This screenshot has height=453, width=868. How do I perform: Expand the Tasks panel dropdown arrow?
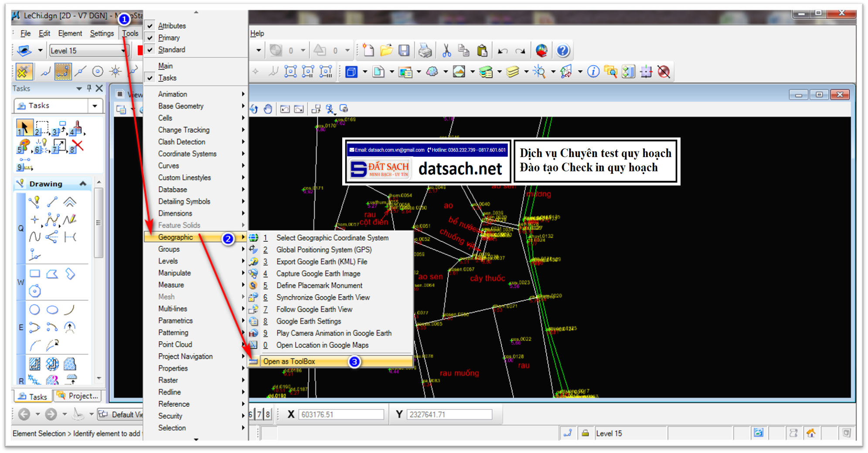coord(95,105)
